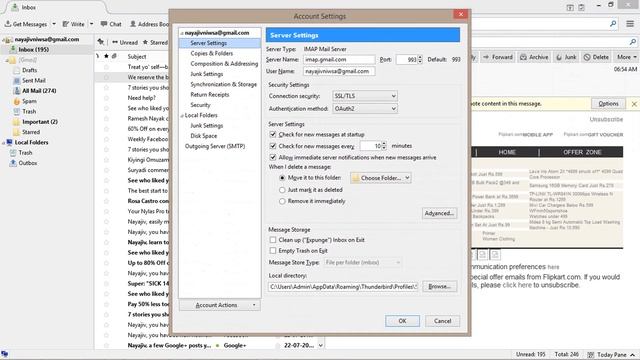640x360 pixels.
Task: Select Server Settings in account tree
Action: pyautogui.click(x=208, y=43)
